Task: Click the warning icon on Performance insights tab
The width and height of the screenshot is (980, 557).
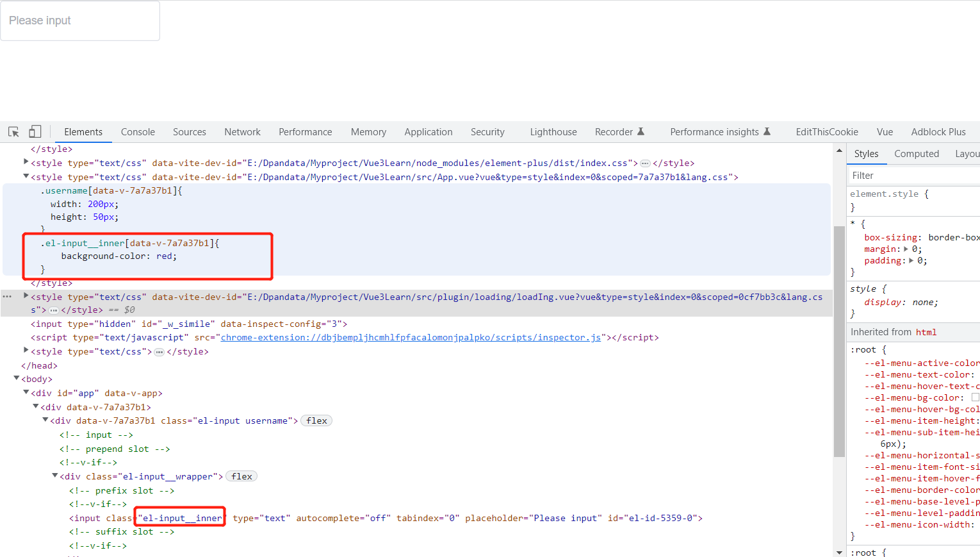Action: click(767, 131)
